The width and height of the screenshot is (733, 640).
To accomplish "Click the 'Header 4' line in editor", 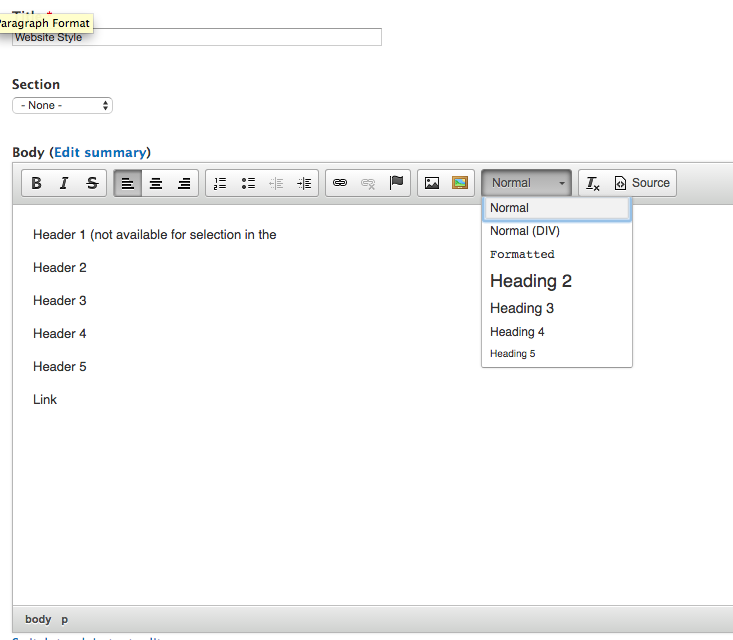I will click(60, 334).
